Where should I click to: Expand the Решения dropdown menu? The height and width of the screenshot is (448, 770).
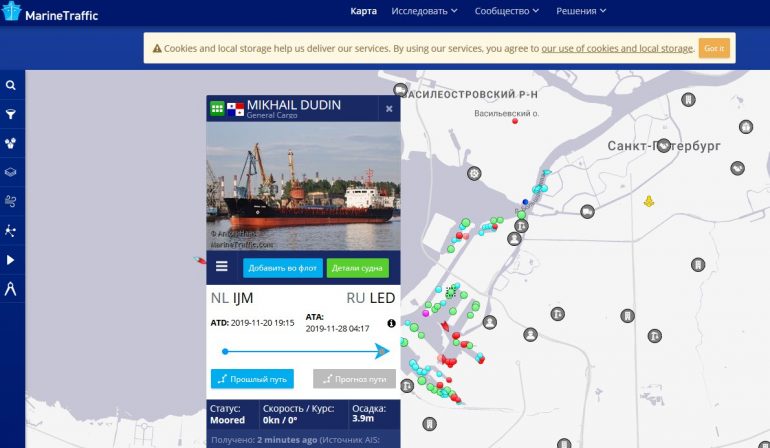point(581,11)
